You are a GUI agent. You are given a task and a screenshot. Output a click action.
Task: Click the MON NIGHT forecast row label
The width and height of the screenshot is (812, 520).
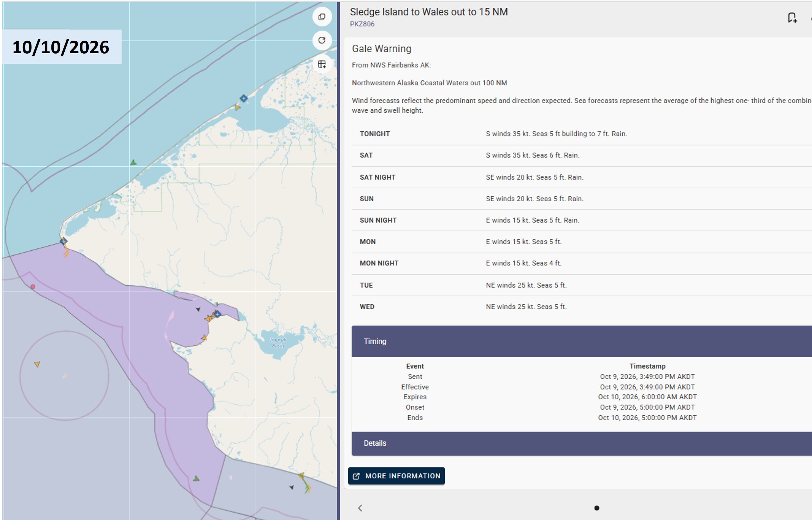coord(379,263)
